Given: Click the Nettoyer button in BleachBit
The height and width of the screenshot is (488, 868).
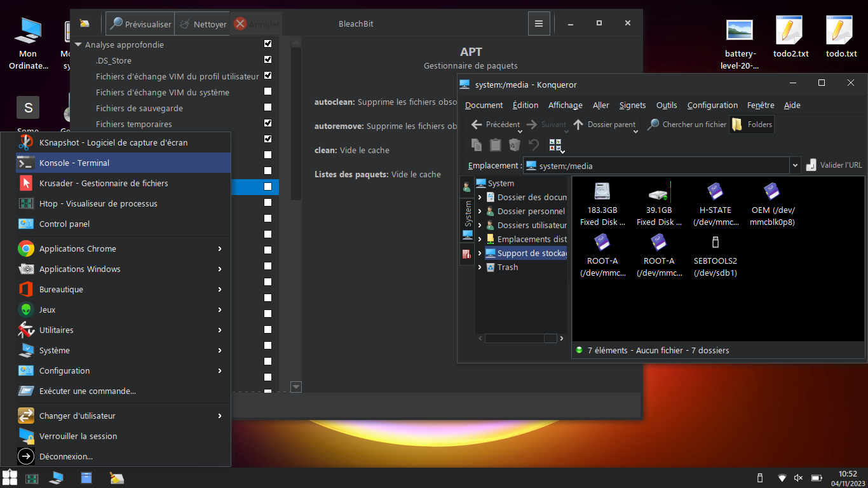Looking at the screenshot, I should tap(203, 24).
